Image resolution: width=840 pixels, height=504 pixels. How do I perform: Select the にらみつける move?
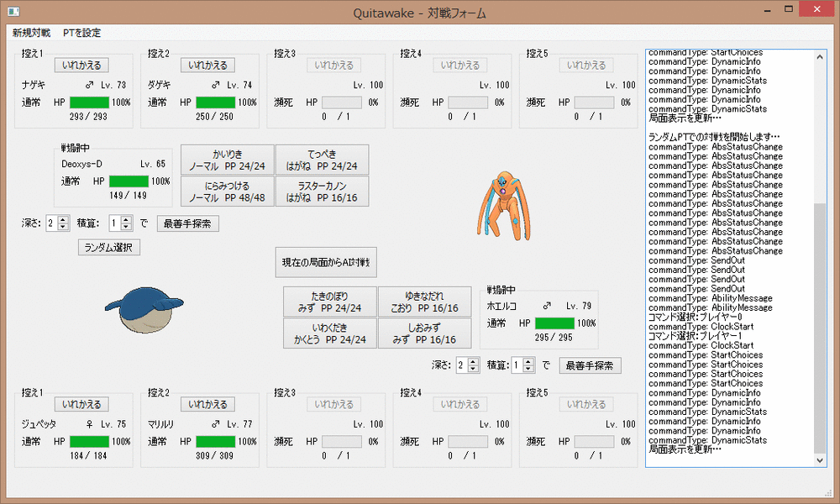coord(227,192)
